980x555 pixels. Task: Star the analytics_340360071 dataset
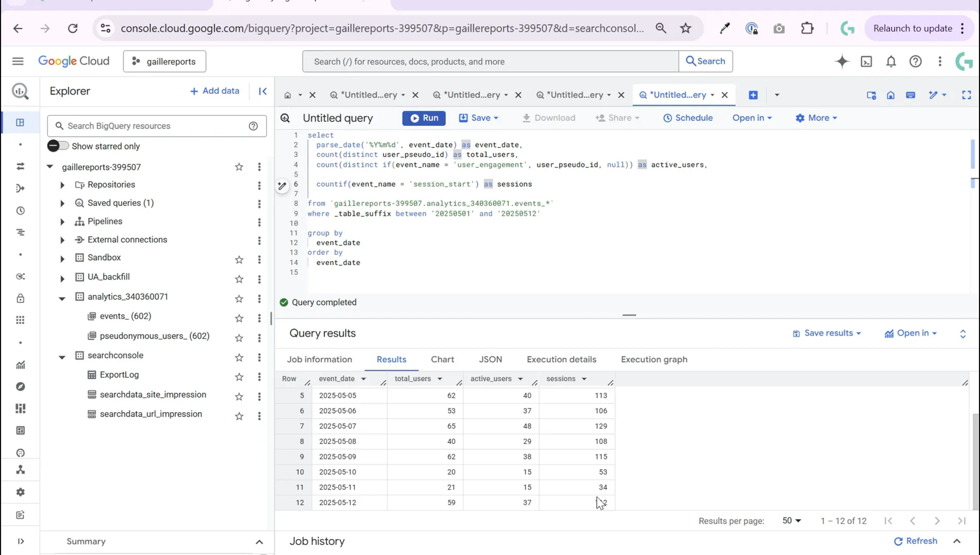point(239,299)
